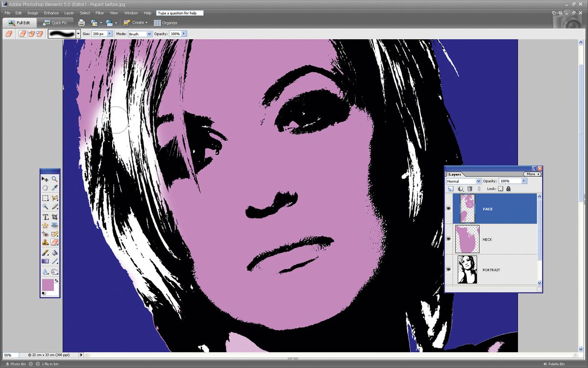
Task: Toggle visibility of the NECK layer
Action: tap(448, 239)
